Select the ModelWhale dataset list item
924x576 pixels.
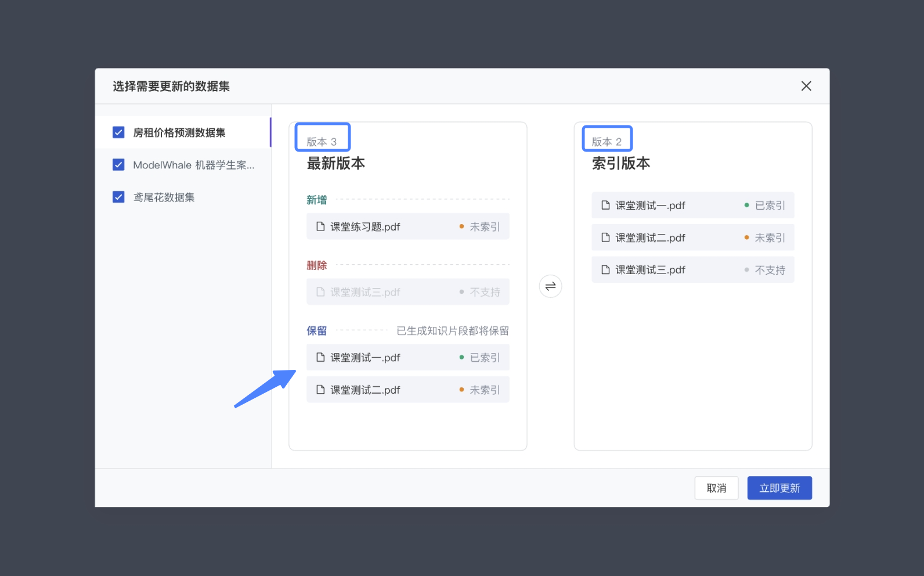(193, 165)
